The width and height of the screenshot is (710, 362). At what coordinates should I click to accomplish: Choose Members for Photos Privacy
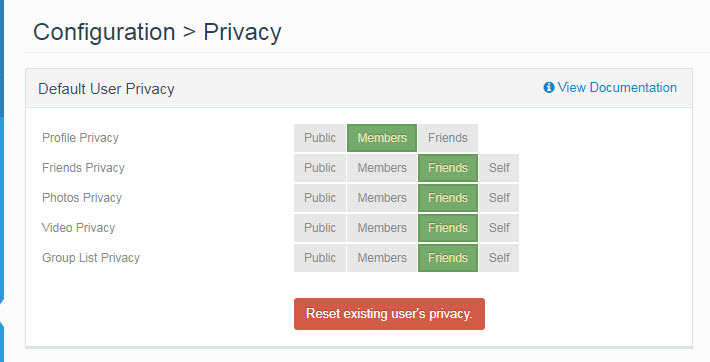382,198
